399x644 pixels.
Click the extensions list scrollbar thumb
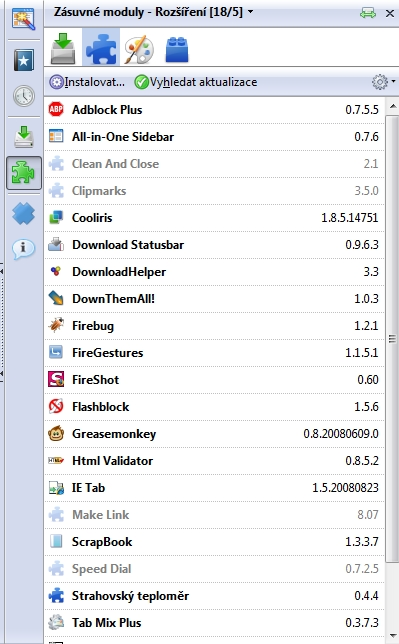pyautogui.click(x=392, y=339)
